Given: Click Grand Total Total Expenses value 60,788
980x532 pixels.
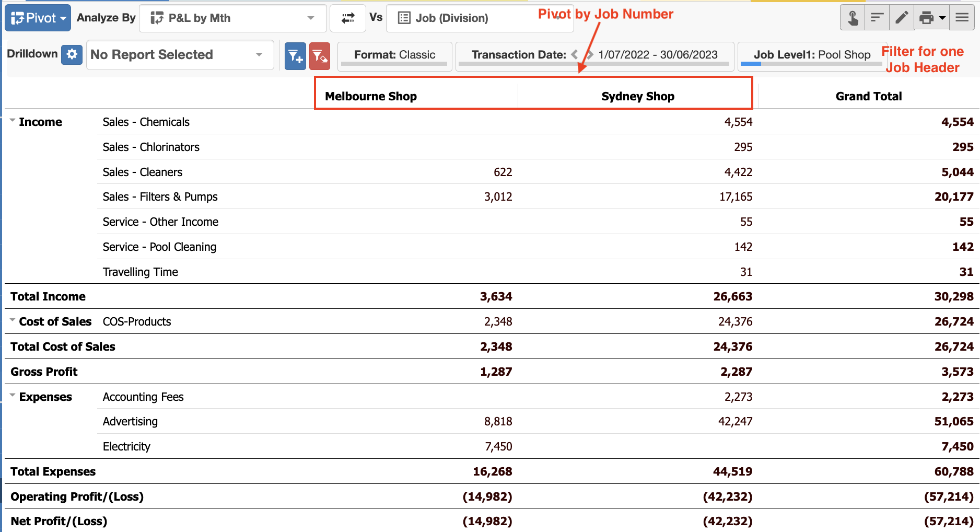Looking at the screenshot, I should (954, 471).
